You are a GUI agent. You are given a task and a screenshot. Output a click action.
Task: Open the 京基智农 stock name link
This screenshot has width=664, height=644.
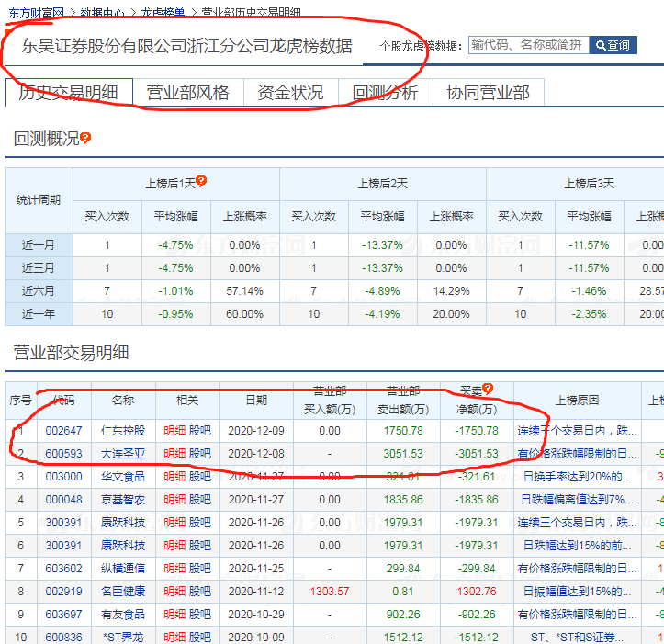pos(123,500)
